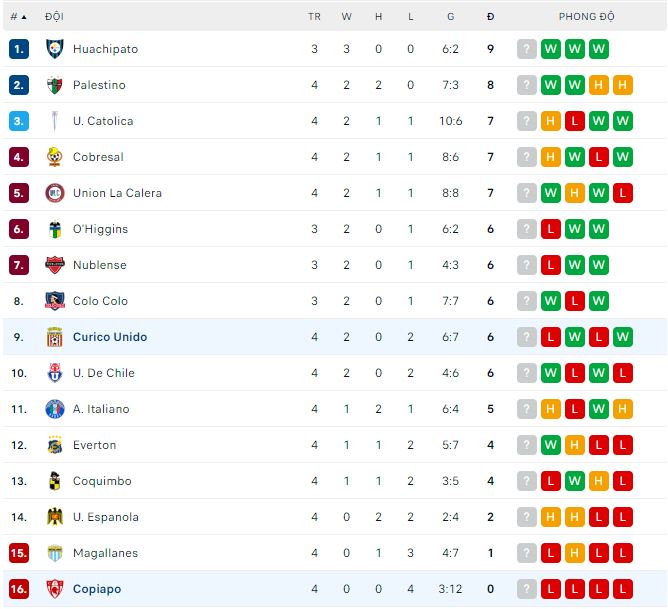Click the Copiapo club badge
This screenshot has height=609, width=668.
pos(54,589)
